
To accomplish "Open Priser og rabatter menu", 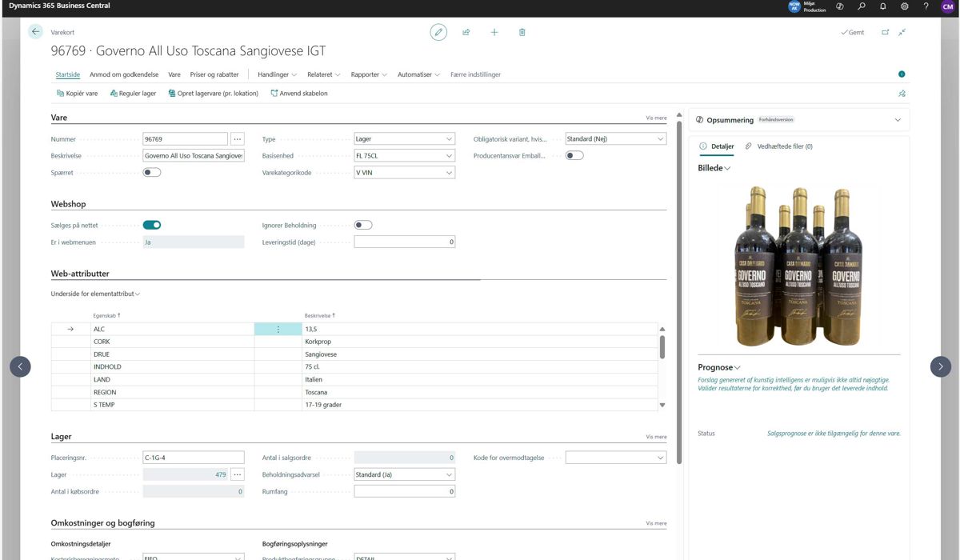I will coord(214,74).
